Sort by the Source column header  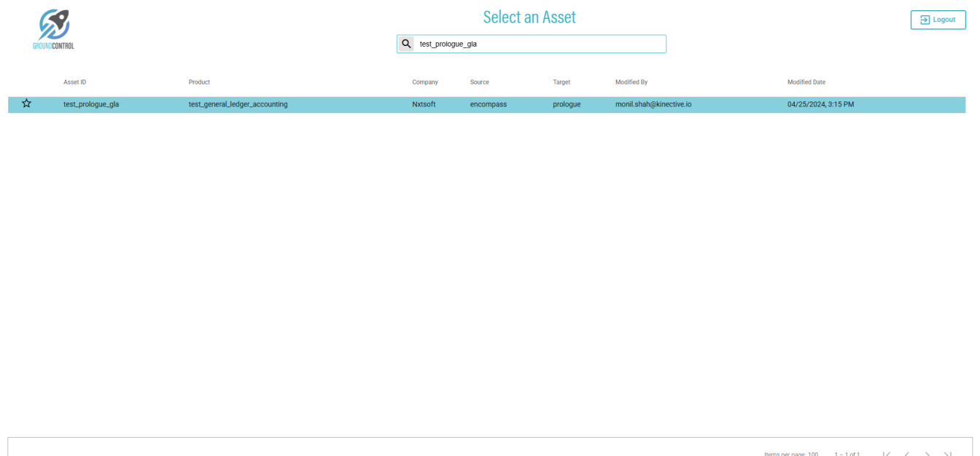coord(480,82)
